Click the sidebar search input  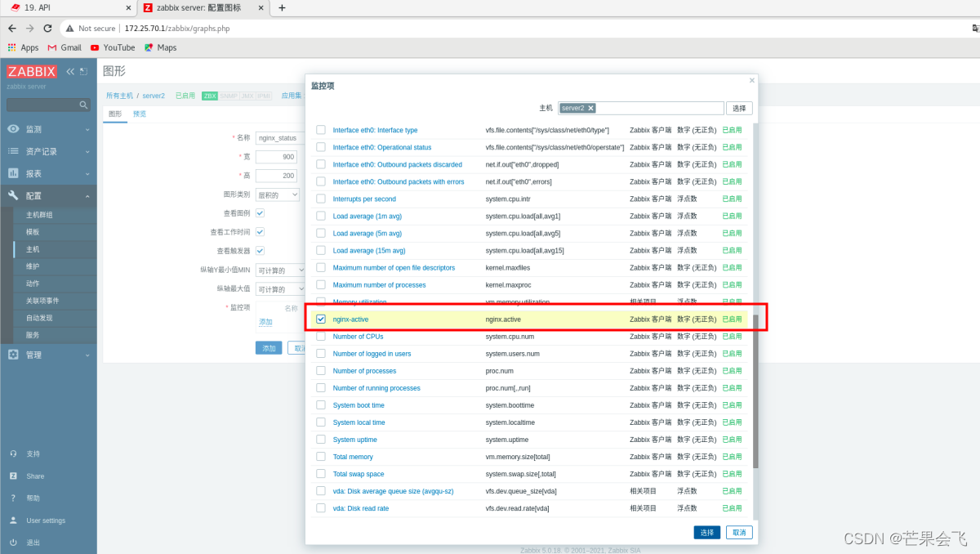[x=42, y=105]
